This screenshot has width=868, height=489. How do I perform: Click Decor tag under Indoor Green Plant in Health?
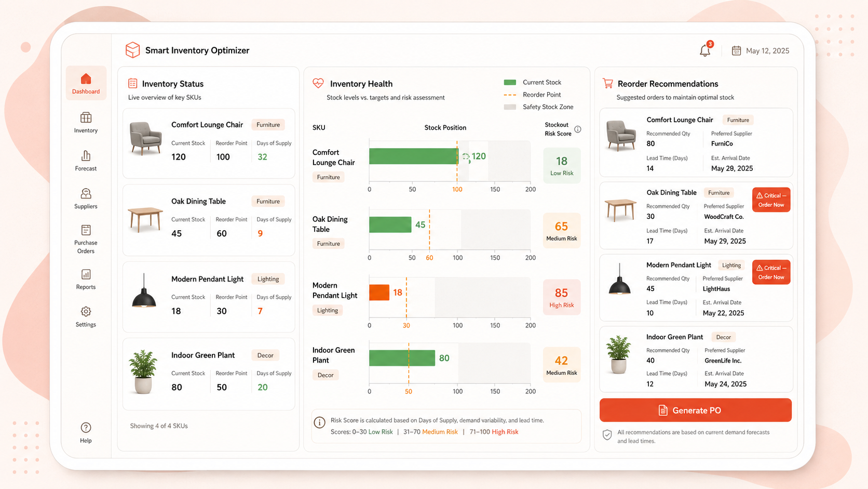[x=325, y=375]
